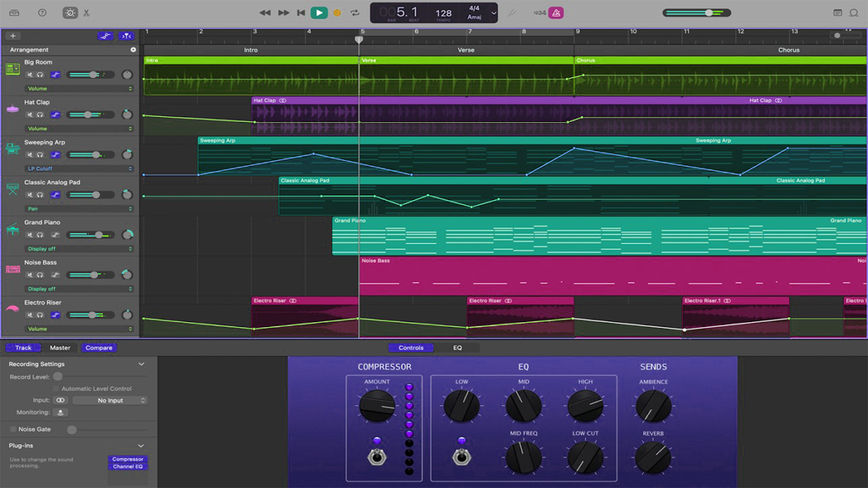Enable the Noise Gate checkbox
Viewport: 868px width, 488px height.
click(x=13, y=429)
